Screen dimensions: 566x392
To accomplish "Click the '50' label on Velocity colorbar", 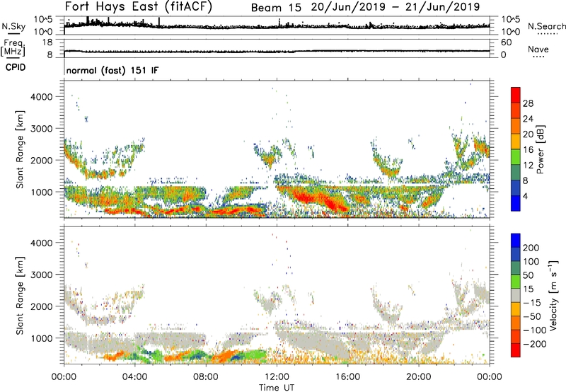I will tap(528, 275).
